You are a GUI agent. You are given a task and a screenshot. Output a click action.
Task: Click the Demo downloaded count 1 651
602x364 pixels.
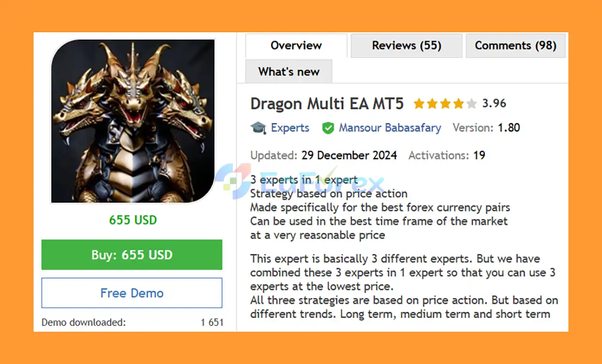212,323
